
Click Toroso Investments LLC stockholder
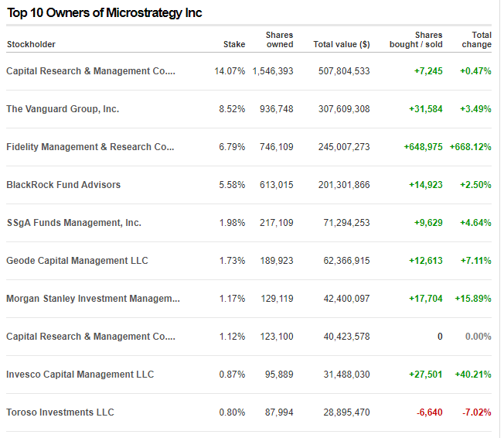click(x=60, y=412)
